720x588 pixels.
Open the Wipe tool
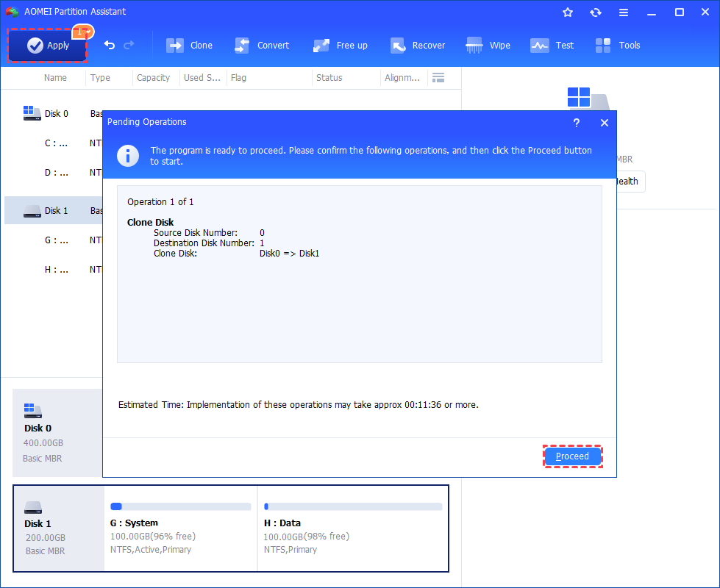(x=488, y=46)
